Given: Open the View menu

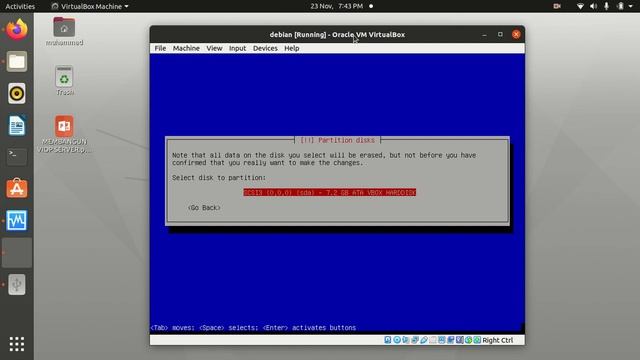Looking at the screenshot, I should coord(214,48).
